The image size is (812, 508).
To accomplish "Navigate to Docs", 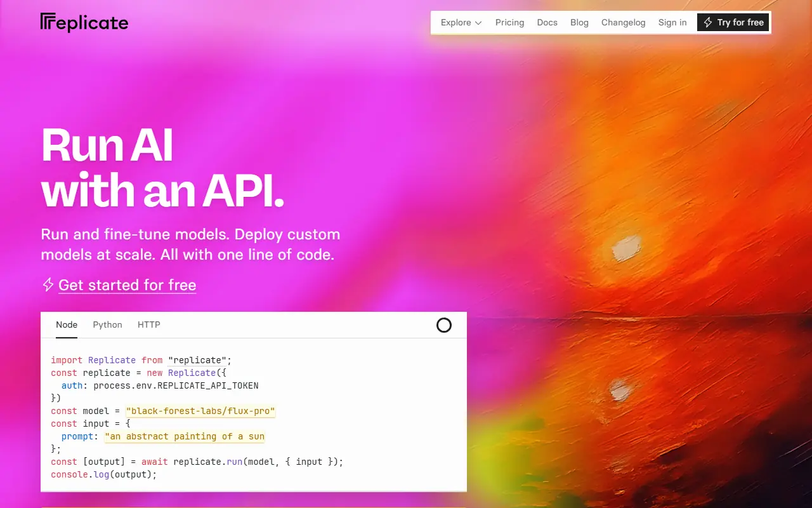I will tap(547, 22).
